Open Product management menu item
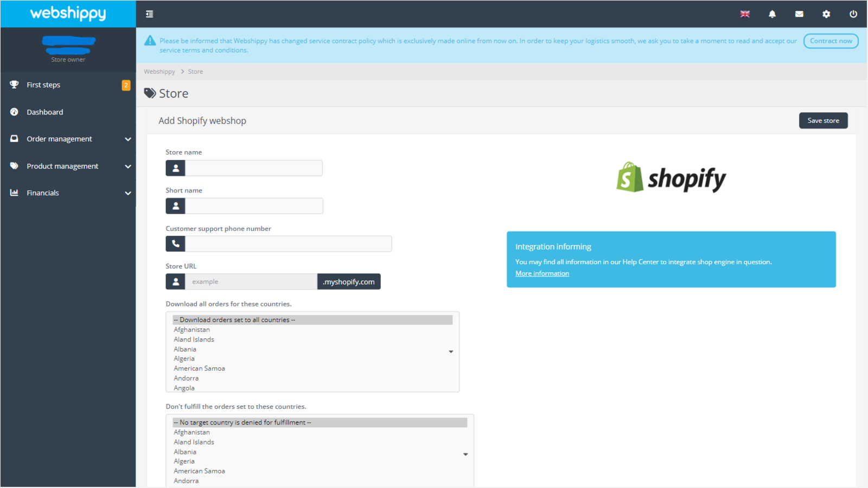 click(x=68, y=166)
